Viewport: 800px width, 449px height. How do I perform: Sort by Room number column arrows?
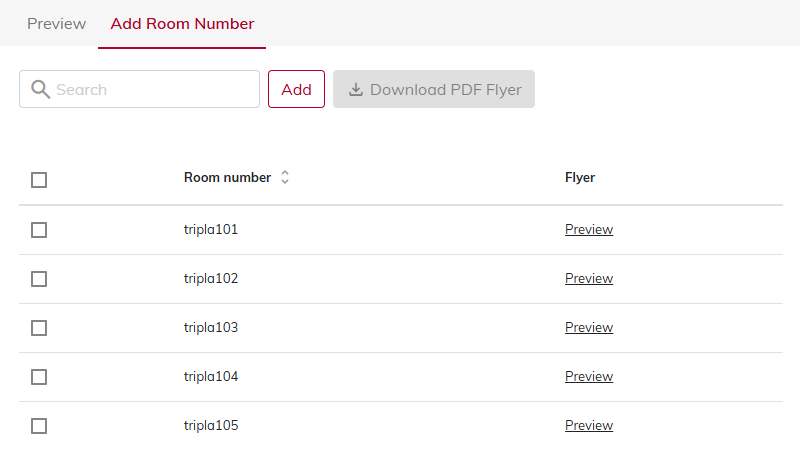285,178
